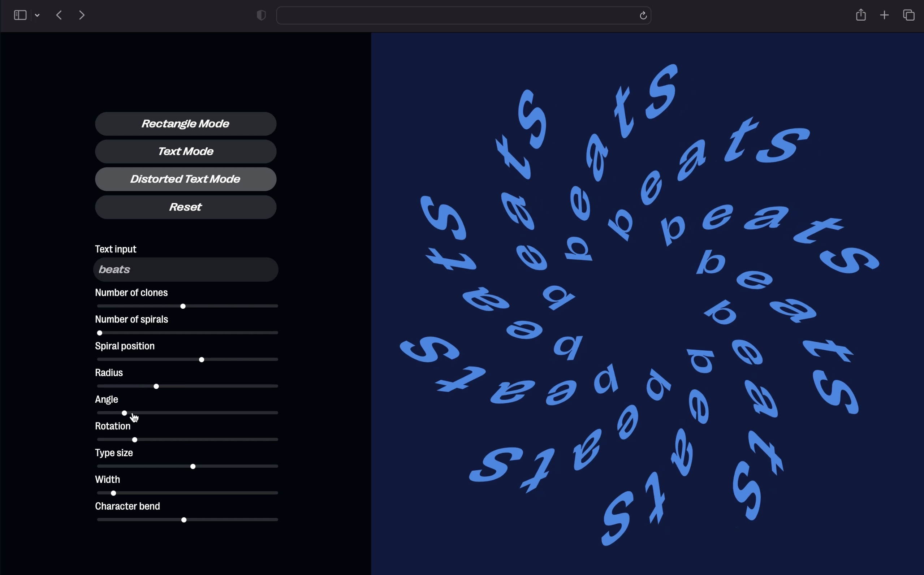This screenshot has height=575, width=924.
Task: Click the 'beats' text input field
Action: pos(186,270)
